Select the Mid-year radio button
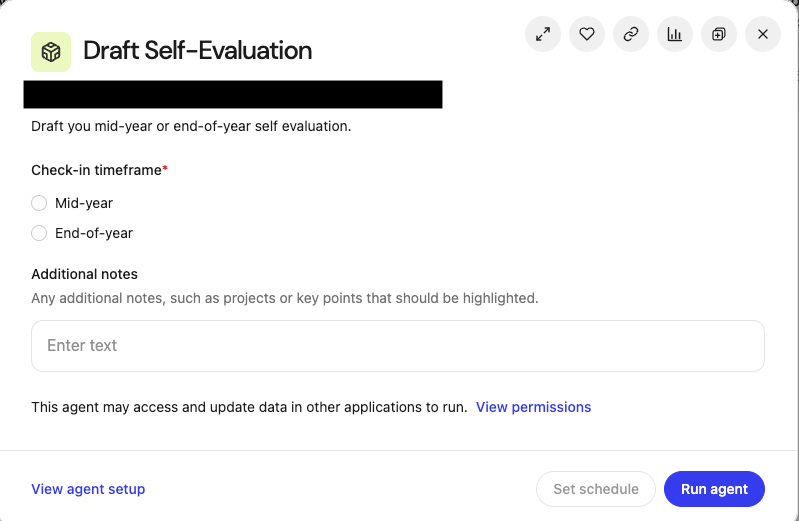 tap(39, 203)
